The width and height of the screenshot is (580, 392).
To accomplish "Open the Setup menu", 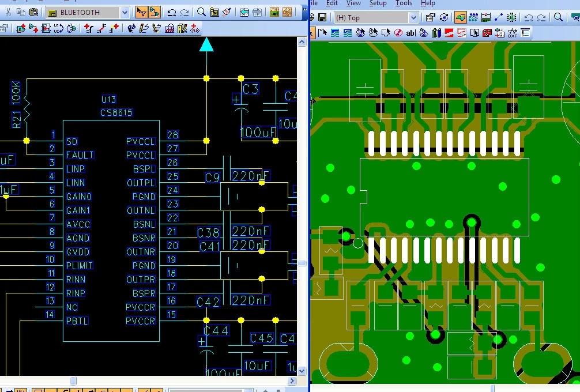I will point(378,3).
